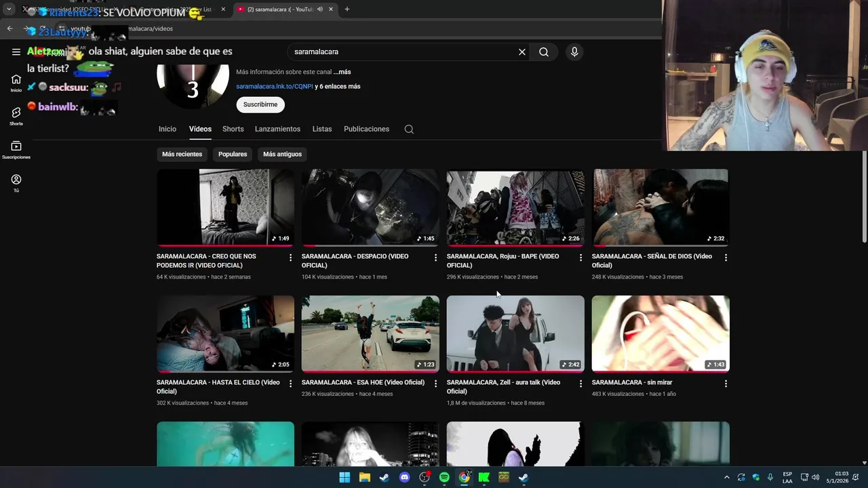Clear the saramalacara search text
868x488 pixels.
(x=522, y=52)
